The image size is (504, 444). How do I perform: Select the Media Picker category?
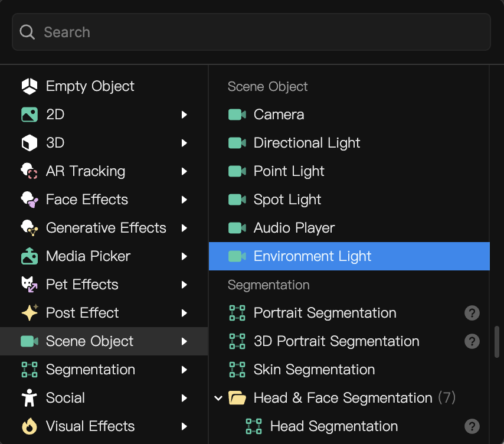tap(104, 256)
